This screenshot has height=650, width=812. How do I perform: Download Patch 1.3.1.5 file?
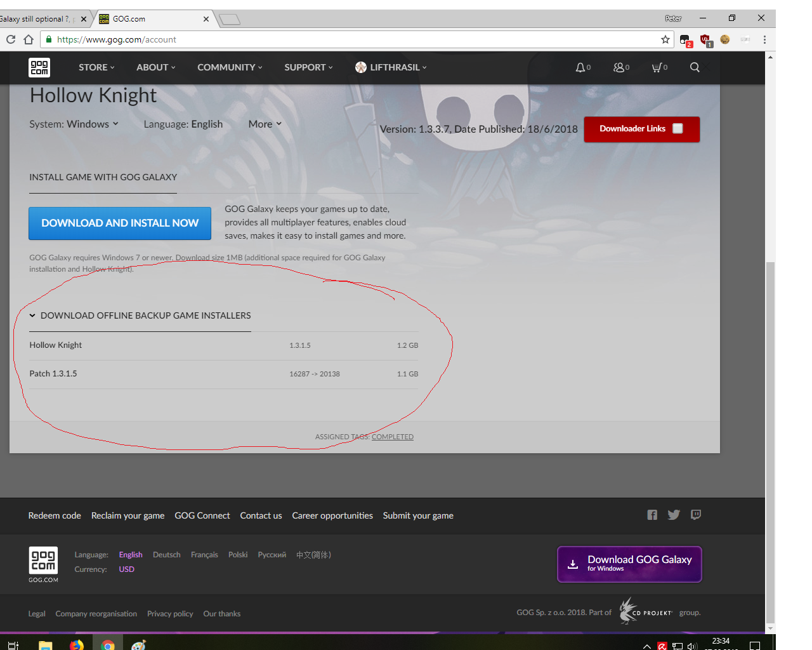pyautogui.click(x=224, y=374)
